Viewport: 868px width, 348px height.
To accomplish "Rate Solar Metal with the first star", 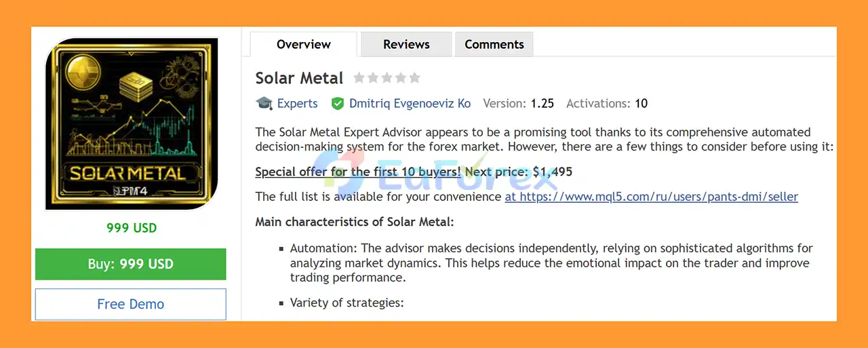I will (x=359, y=78).
